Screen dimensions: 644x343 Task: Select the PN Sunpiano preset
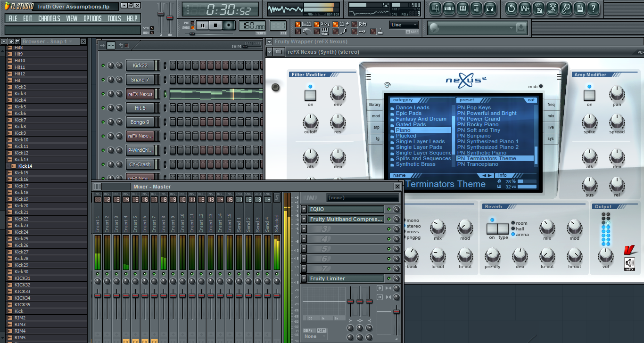[474, 136]
